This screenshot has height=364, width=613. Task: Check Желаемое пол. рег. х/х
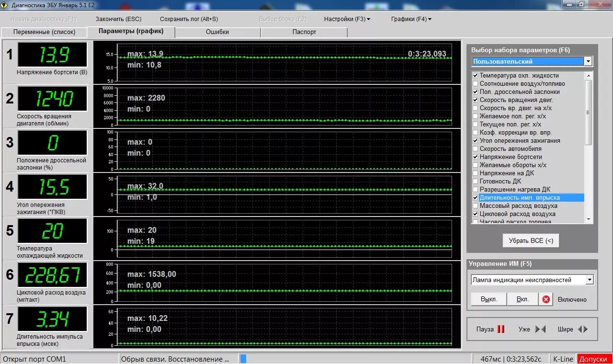(476, 116)
